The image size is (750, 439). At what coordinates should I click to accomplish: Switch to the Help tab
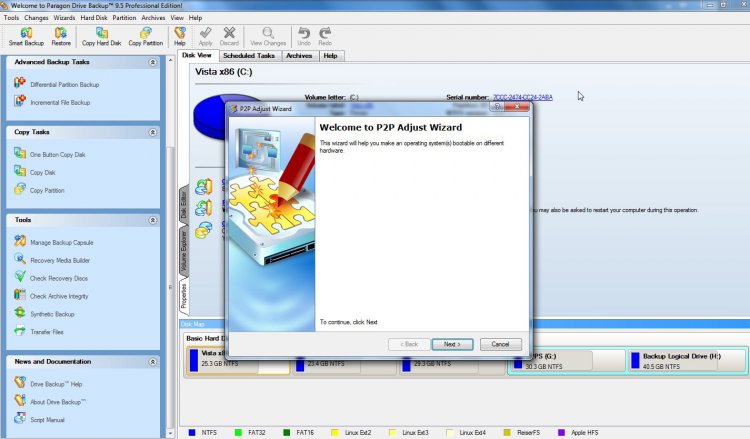click(x=330, y=56)
